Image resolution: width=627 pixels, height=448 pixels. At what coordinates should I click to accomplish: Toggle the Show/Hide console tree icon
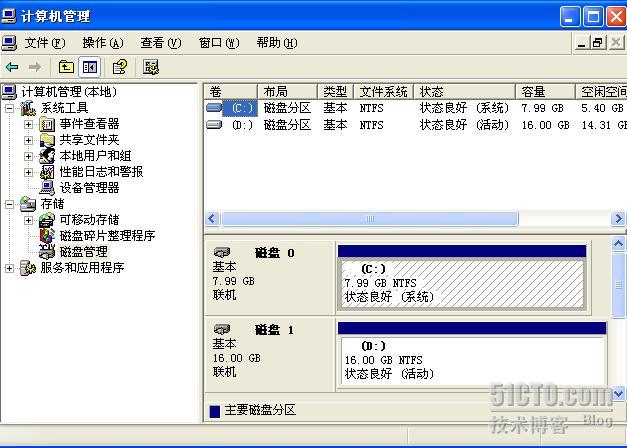tap(90, 67)
